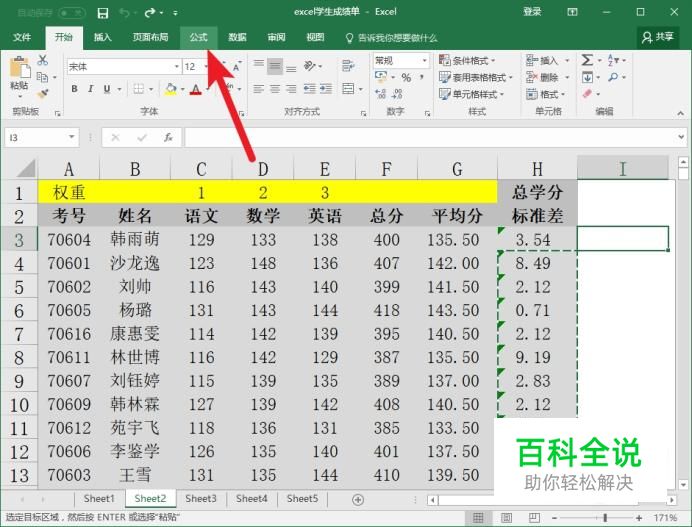Click the Cut scissors icon
This screenshot has height=527, width=692.
(42, 60)
